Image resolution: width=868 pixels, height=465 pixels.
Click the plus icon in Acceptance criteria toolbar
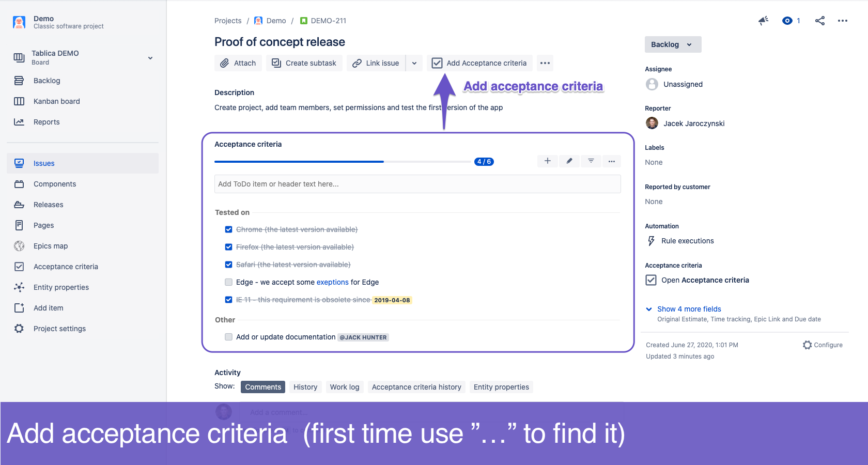pyautogui.click(x=548, y=161)
